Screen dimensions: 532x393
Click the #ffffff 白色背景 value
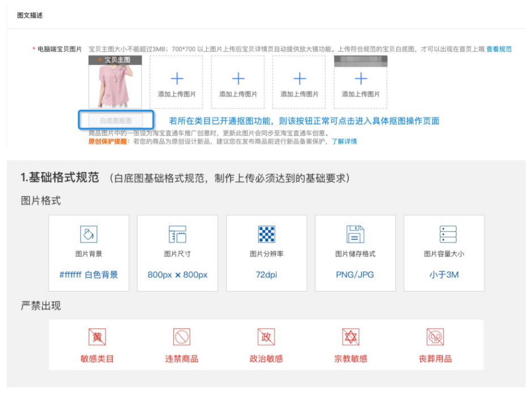pyautogui.click(x=88, y=275)
